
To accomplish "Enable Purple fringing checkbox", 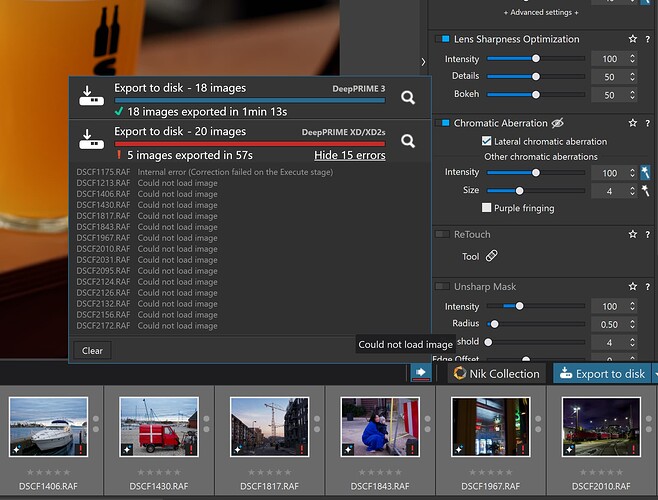I will [x=487, y=208].
